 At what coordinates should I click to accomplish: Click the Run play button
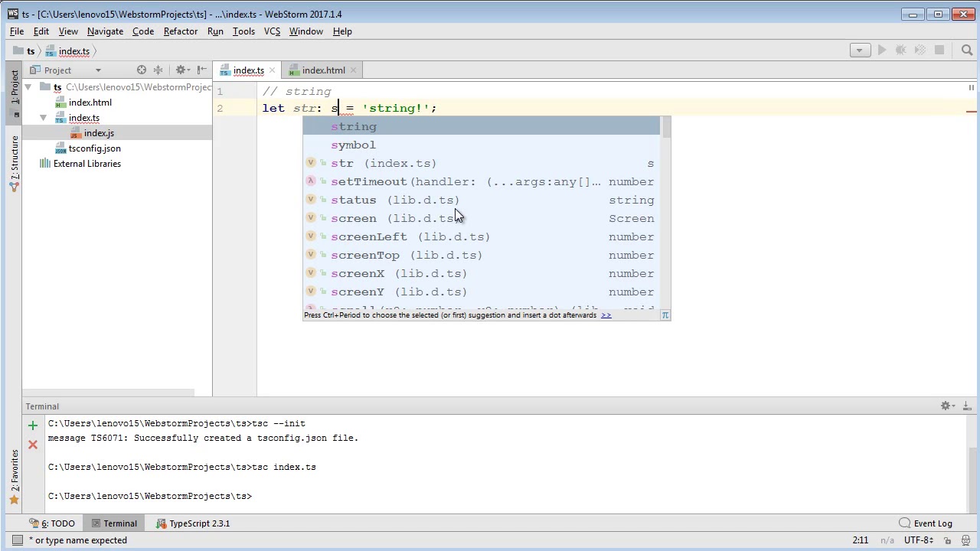882,51
